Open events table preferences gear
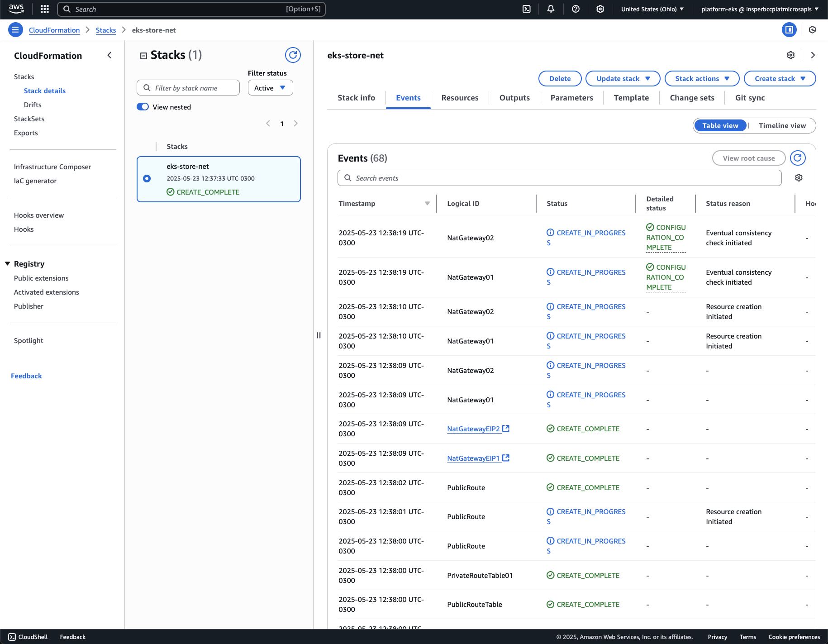Image resolution: width=828 pixels, height=644 pixels. coord(799,178)
